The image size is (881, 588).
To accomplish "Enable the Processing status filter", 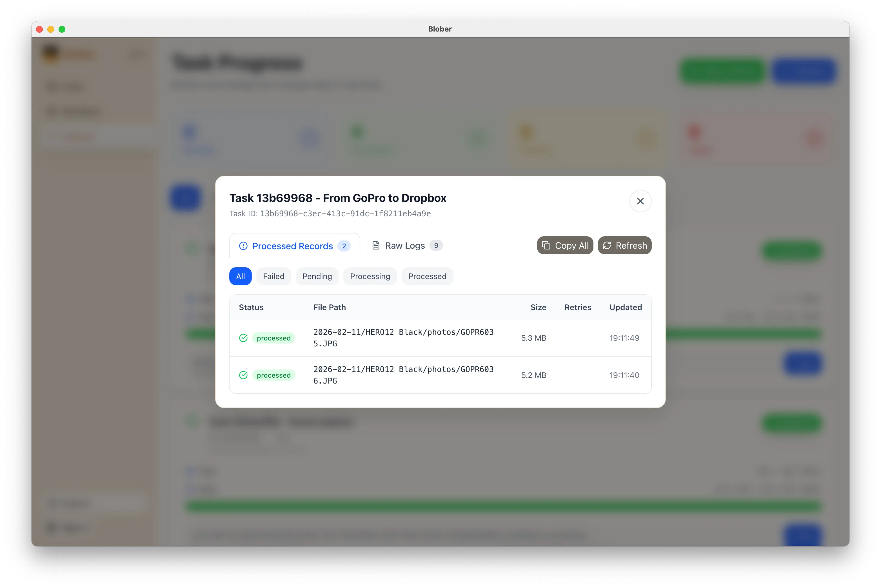I will [x=370, y=276].
